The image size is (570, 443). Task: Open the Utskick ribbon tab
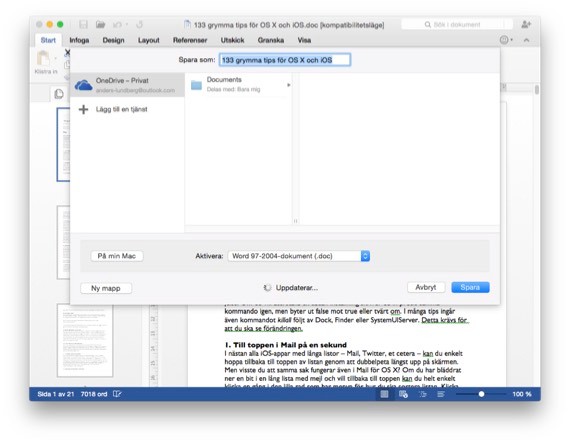click(x=232, y=40)
